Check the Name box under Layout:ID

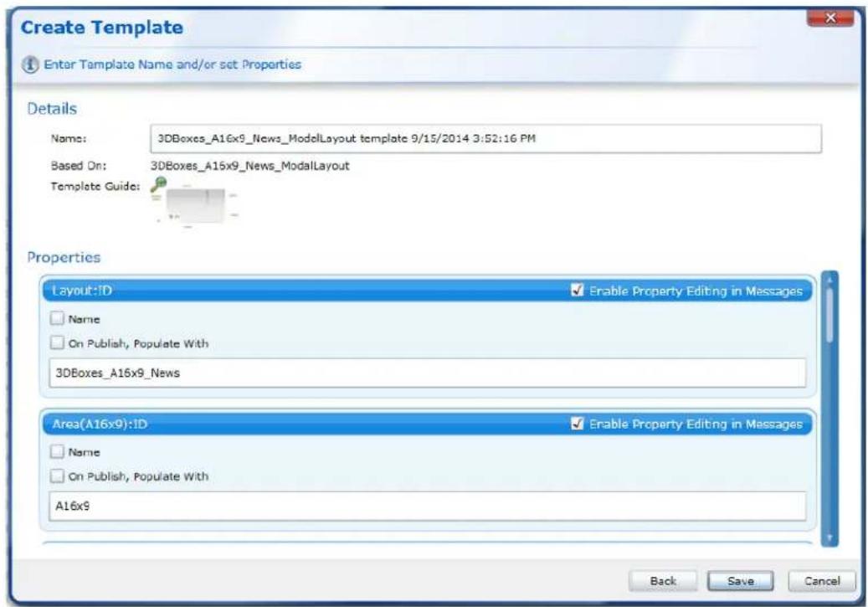tap(57, 318)
